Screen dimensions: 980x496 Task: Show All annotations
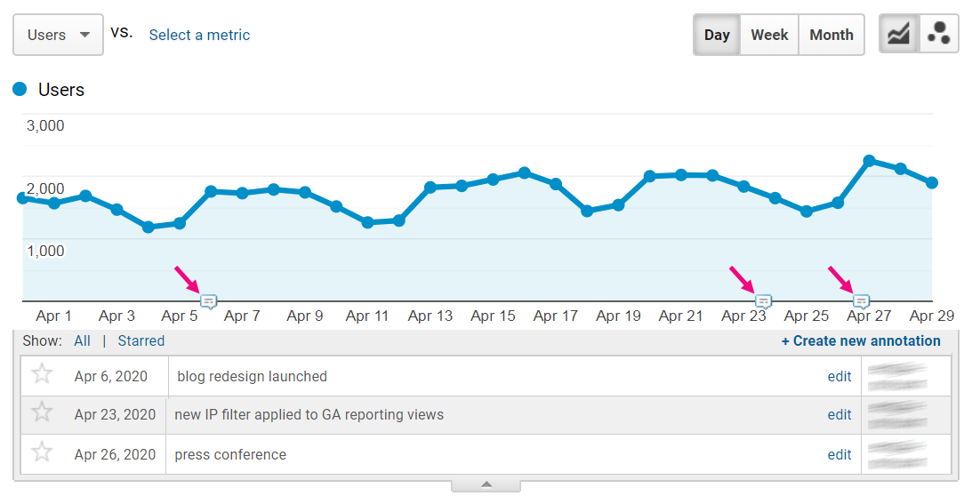[82, 340]
